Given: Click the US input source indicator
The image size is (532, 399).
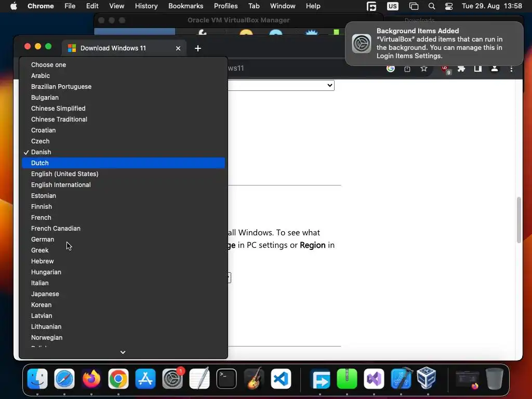Looking at the screenshot, I should coord(393,6).
